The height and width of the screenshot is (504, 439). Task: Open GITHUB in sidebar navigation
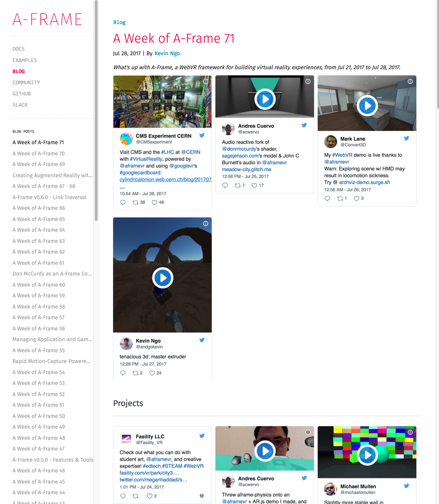[x=22, y=94]
